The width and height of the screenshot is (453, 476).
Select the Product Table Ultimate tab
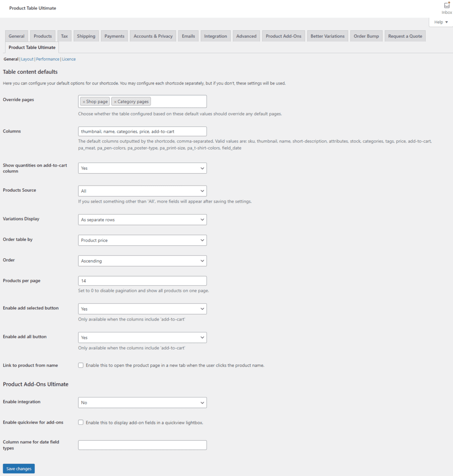32,48
